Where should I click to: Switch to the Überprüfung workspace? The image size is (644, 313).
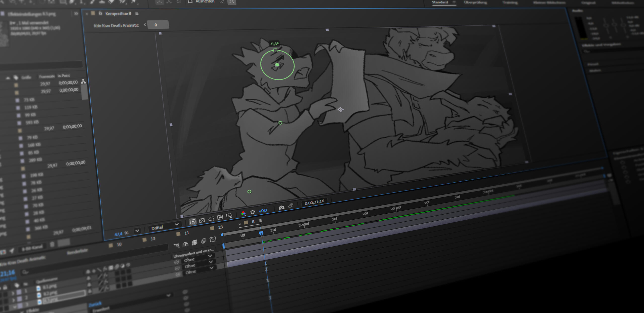(x=475, y=3)
